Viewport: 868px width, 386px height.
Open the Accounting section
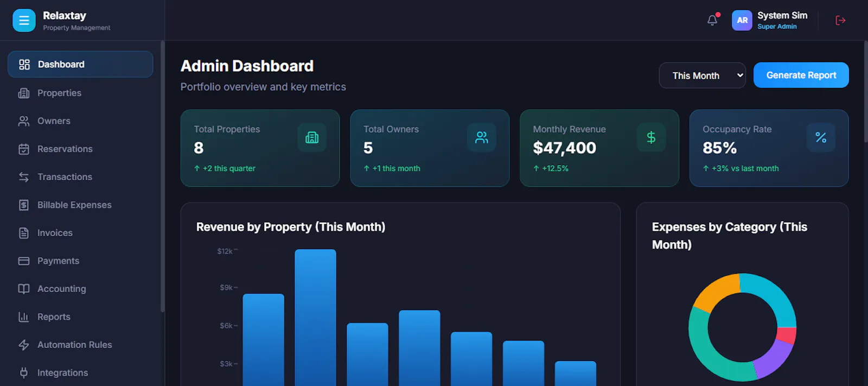click(80, 289)
